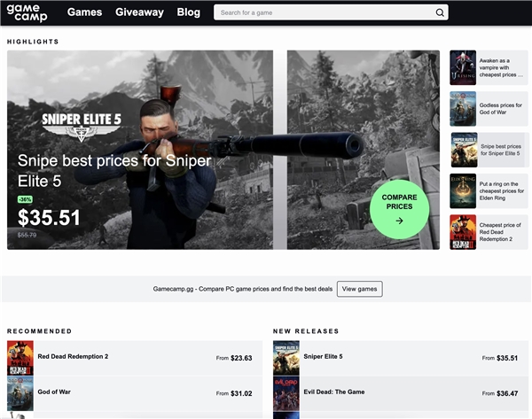This screenshot has height=419, width=532.
Task: Open Evil Dead: The Game cover image
Action: (286, 393)
